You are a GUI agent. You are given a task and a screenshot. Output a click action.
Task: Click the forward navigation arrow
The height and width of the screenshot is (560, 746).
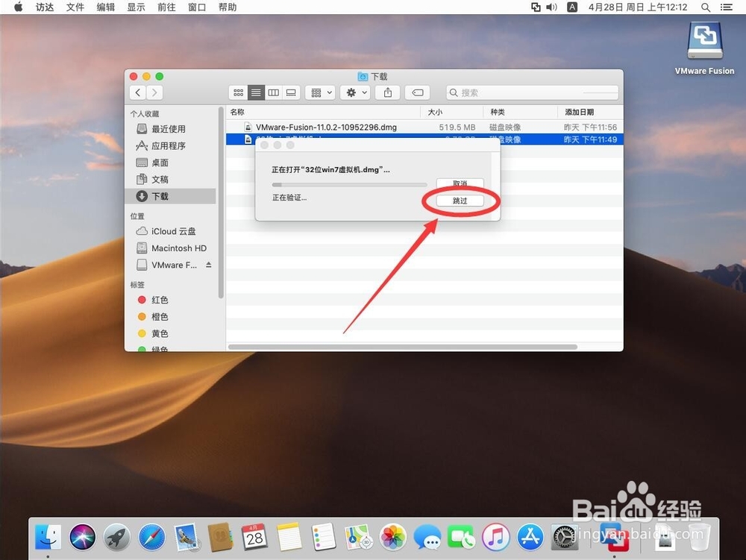pyautogui.click(x=154, y=92)
